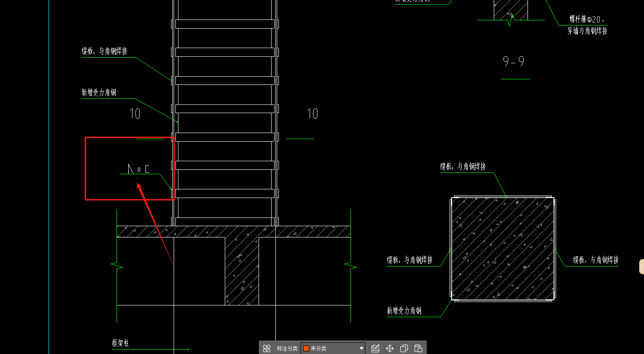Click the edit annotation pencil icon
The image size is (644, 354).
point(375,348)
